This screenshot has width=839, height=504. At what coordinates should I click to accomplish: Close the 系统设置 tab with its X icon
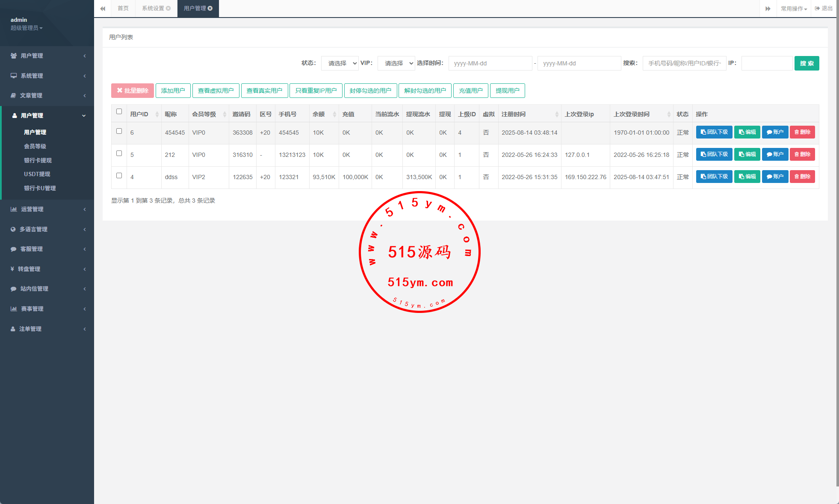[168, 9]
